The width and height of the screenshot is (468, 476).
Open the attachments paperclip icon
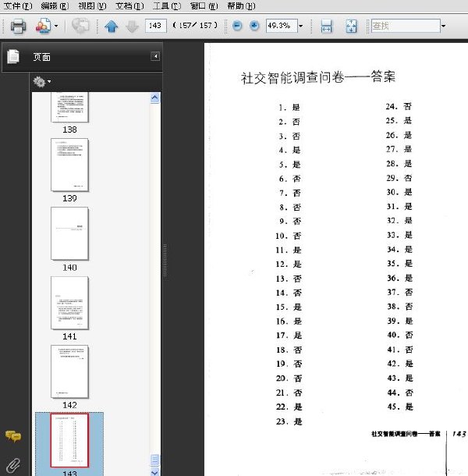(13, 465)
